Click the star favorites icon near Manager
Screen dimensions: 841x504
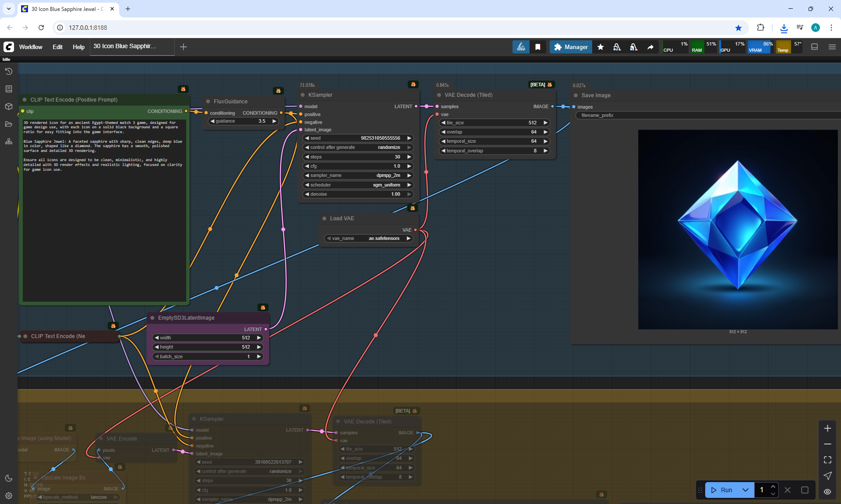click(x=601, y=47)
